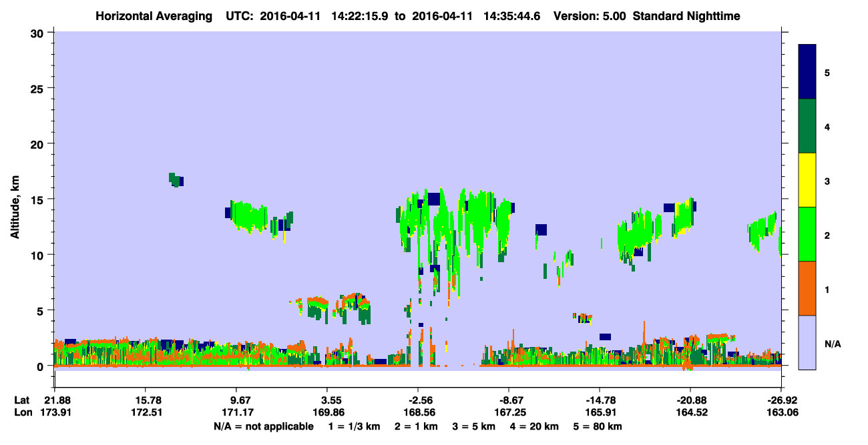Click the dark green level 4 colorbar segment

tap(807, 126)
